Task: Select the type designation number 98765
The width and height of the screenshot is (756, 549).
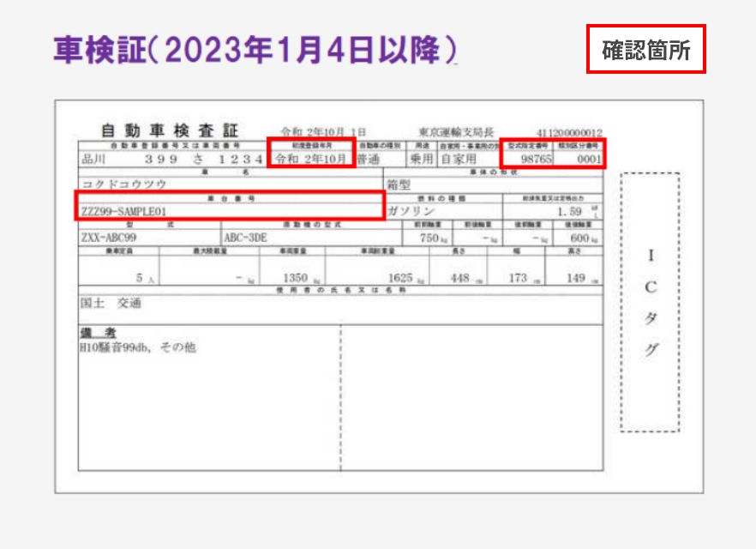Action: pyautogui.click(x=537, y=160)
